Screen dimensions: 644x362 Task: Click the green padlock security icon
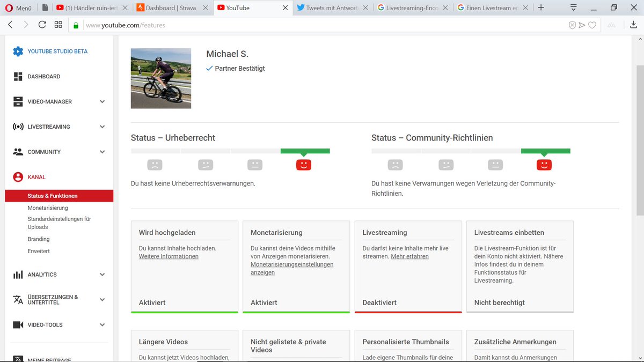pos(76,25)
